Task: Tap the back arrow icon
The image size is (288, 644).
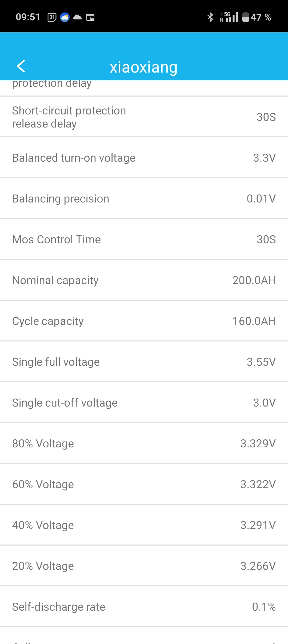Action: [x=21, y=66]
